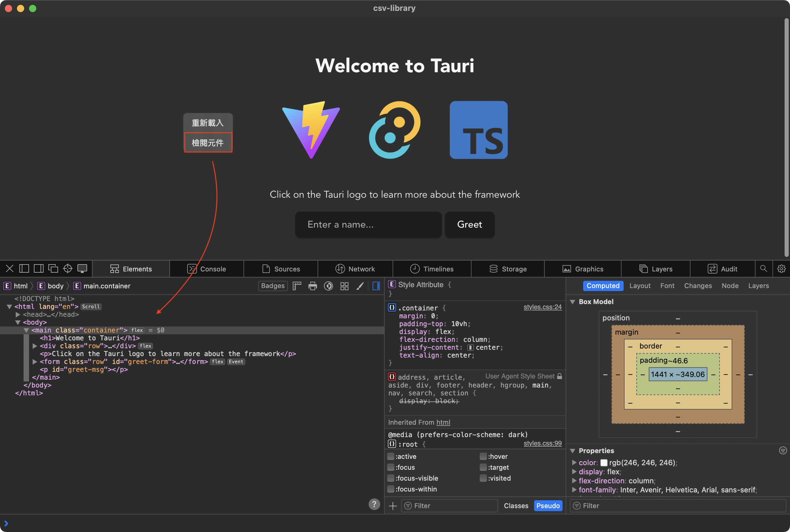This screenshot has height=532, width=790.
Task: Click Style Attribute element icon
Action: 392,284
